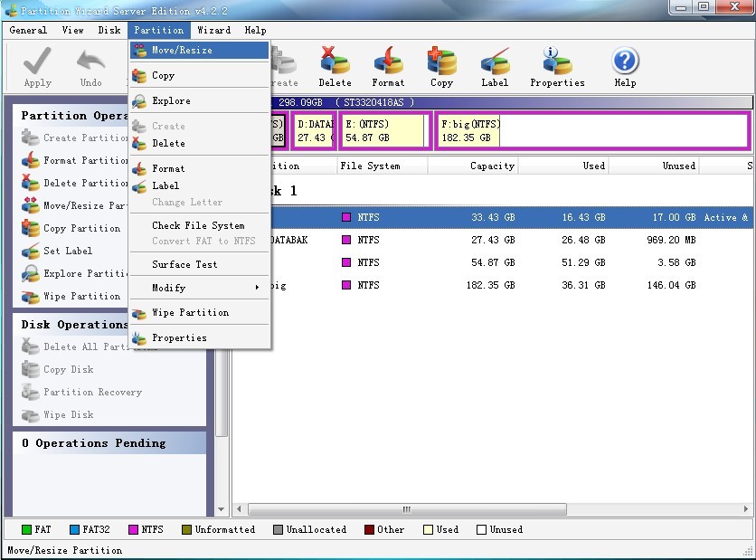Click the Copy toolbar icon
Image resolution: width=756 pixels, height=560 pixels.
click(441, 61)
